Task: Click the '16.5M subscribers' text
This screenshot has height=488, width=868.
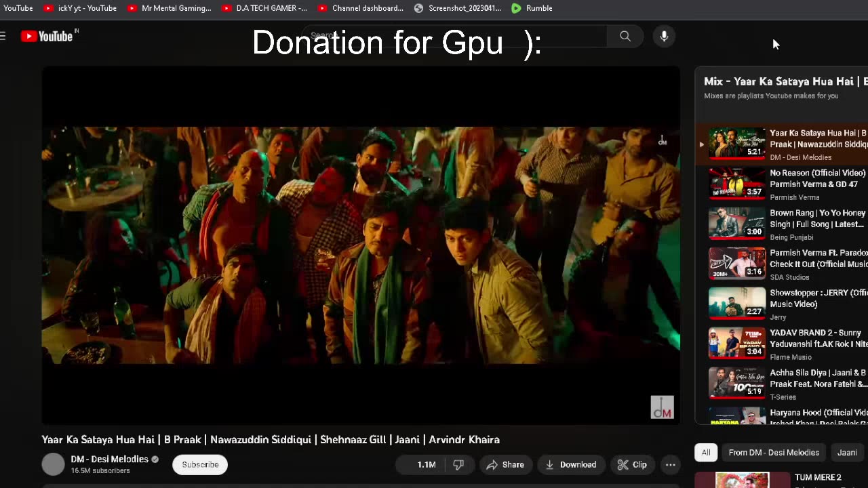Action: [x=100, y=470]
